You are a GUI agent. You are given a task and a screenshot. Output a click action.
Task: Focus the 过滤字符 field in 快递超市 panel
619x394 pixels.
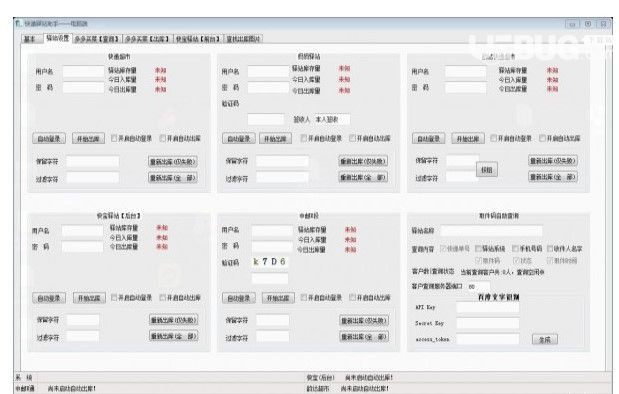[x=93, y=177]
